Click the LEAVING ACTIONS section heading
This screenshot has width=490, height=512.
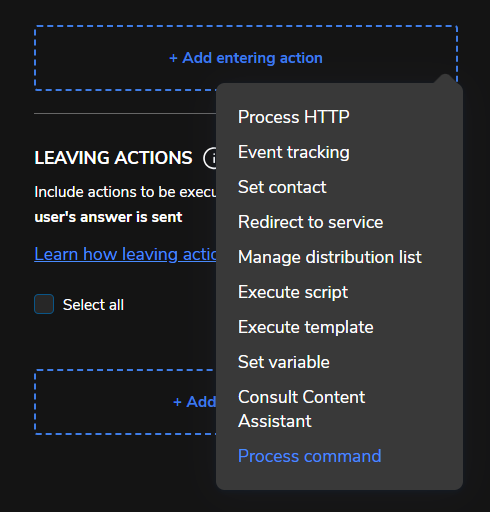click(113, 158)
